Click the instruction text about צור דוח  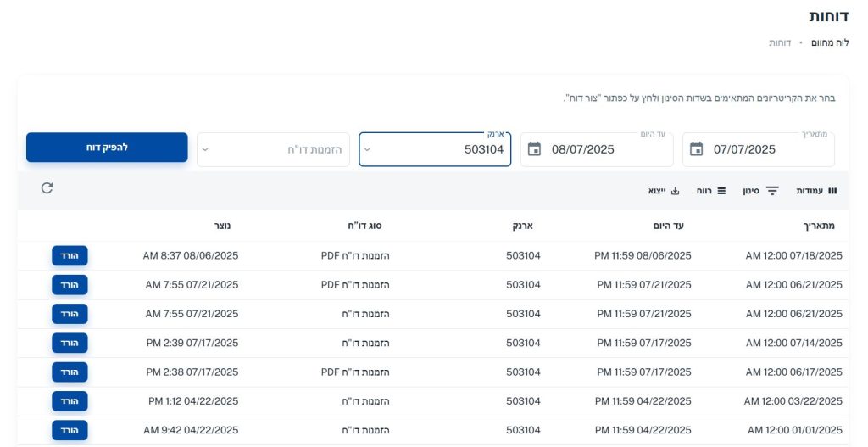click(699, 98)
